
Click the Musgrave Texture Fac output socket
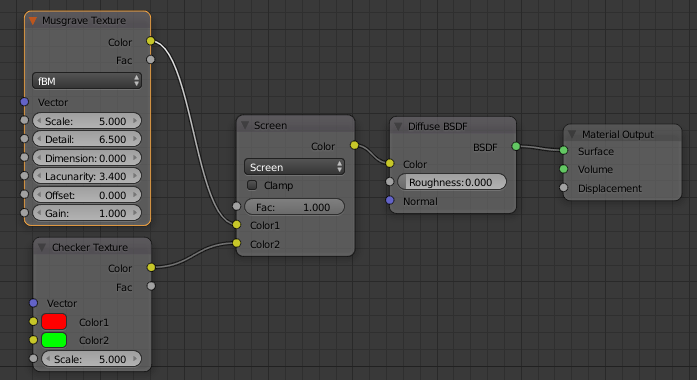[x=150, y=60]
